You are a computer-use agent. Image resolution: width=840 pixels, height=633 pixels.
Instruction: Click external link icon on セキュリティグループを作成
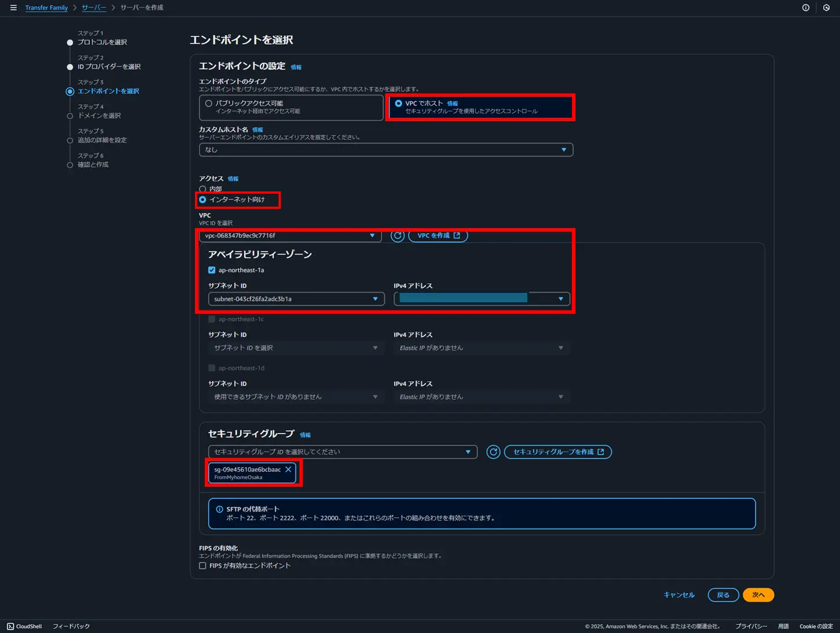click(601, 452)
